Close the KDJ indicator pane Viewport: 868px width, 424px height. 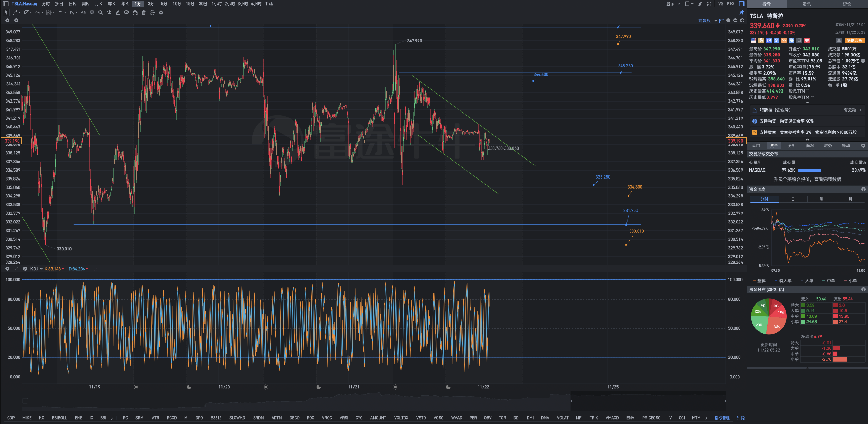[25, 269]
